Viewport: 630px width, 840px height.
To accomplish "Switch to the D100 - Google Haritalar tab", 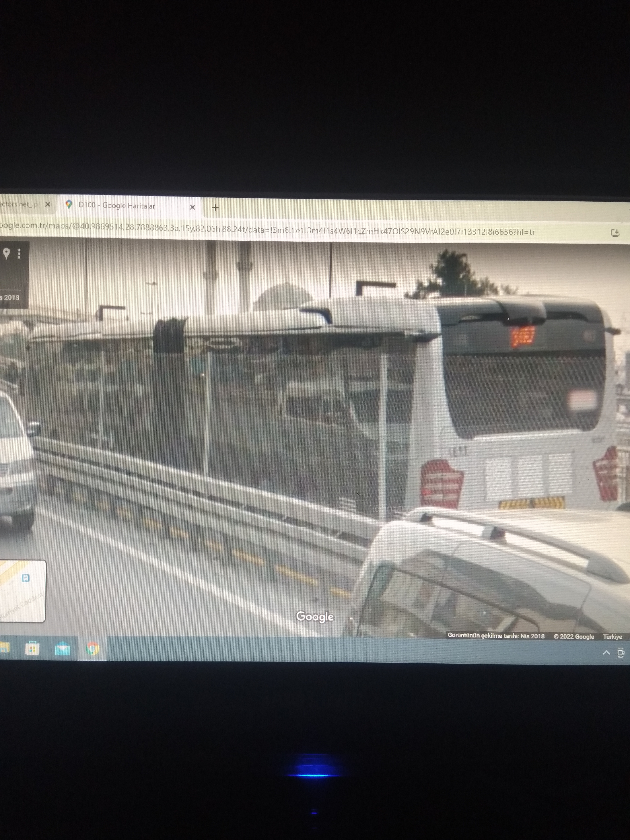I will tap(117, 206).
